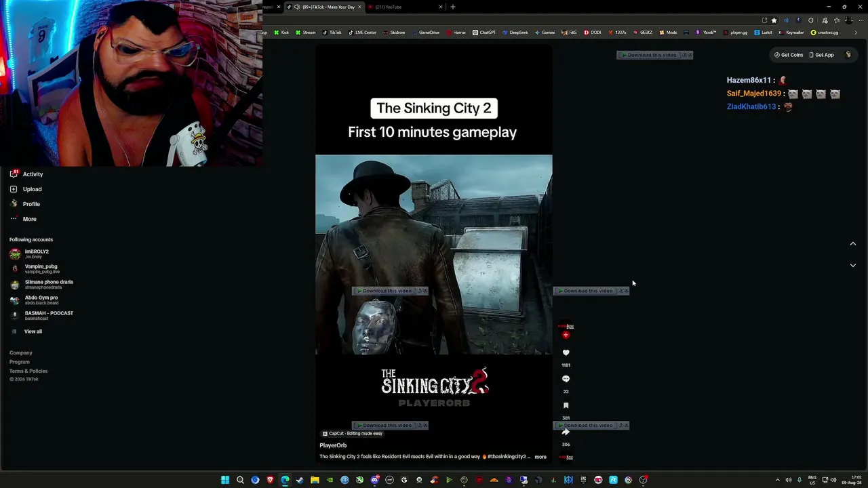This screenshot has width=868, height=488.
Task: Favorite this page with the star icon
Action: click(774, 20)
